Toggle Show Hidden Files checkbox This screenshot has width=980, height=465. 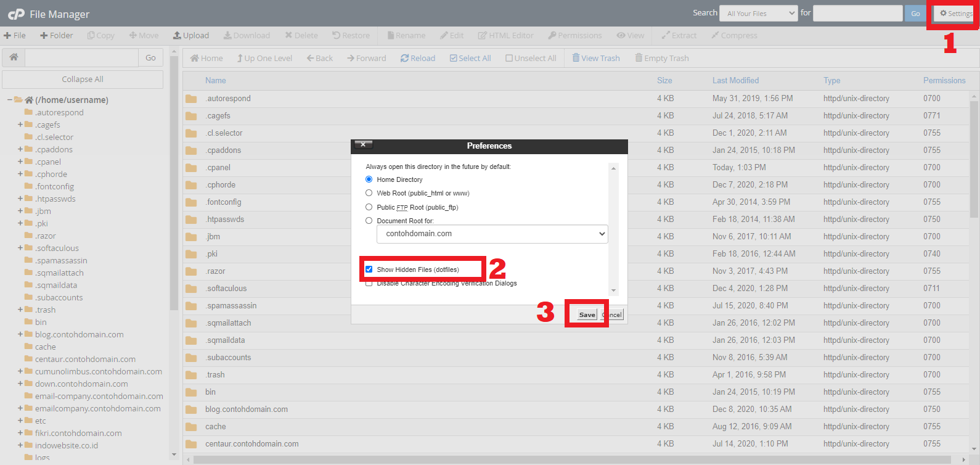[369, 270]
